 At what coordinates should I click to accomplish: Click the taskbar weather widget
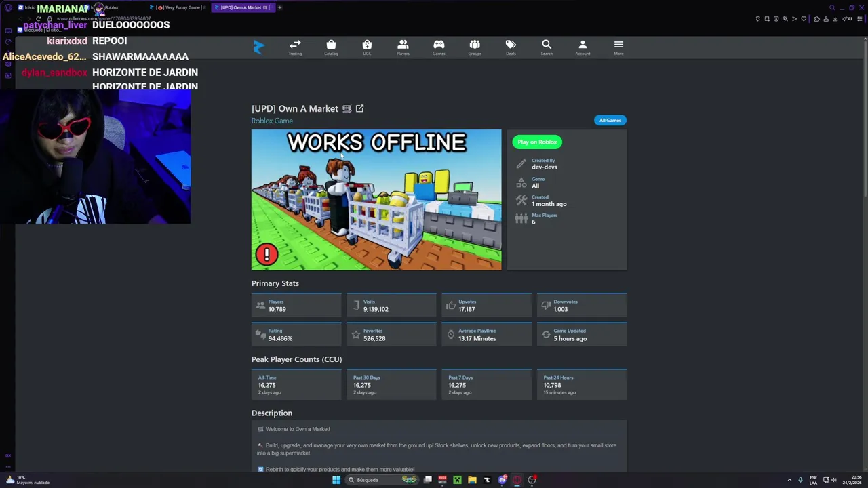tap(27, 480)
